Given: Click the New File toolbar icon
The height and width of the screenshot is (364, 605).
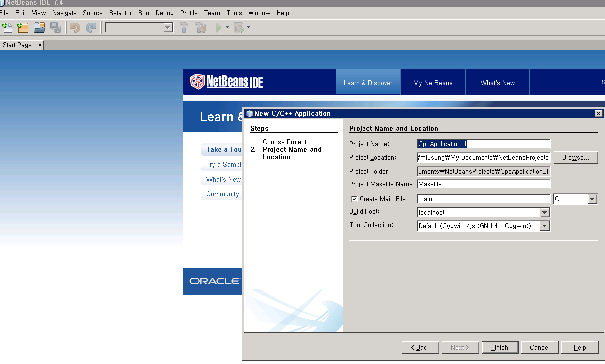Looking at the screenshot, I should (7, 28).
